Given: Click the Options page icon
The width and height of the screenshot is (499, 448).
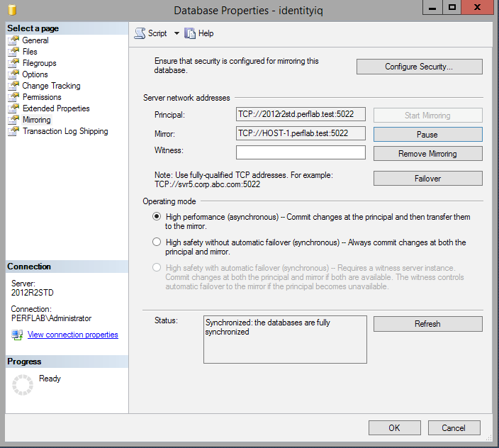Looking at the screenshot, I should click(x=13, y=74).
